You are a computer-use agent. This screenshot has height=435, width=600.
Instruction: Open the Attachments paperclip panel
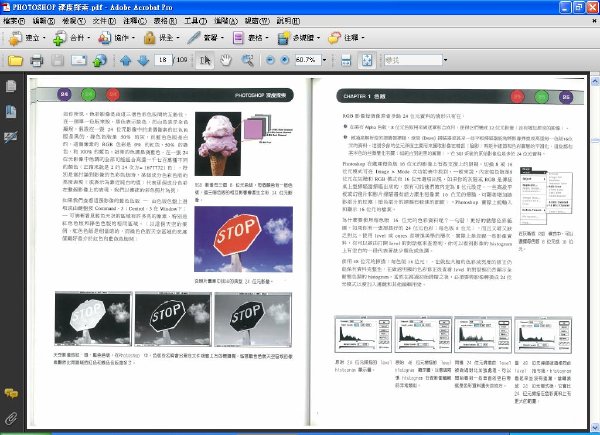pyautogui.click(x=11, y=418)
